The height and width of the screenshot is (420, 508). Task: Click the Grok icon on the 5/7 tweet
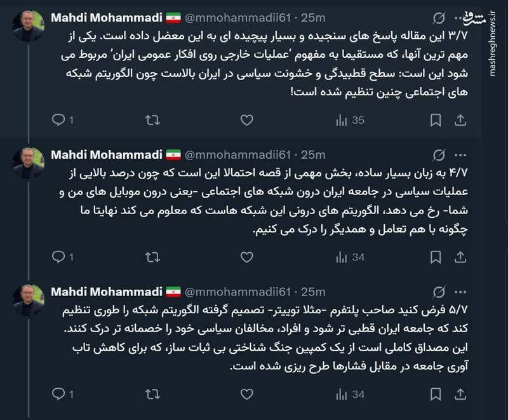438,292
